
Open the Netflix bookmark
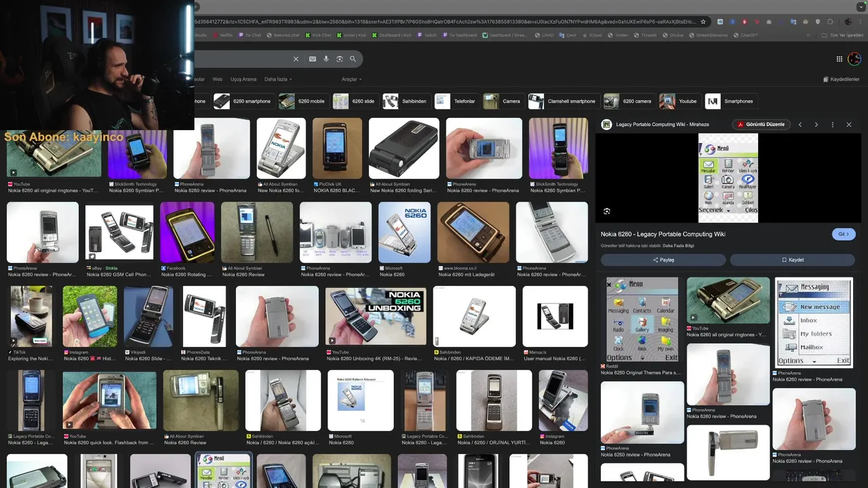(x=222, y=35)
